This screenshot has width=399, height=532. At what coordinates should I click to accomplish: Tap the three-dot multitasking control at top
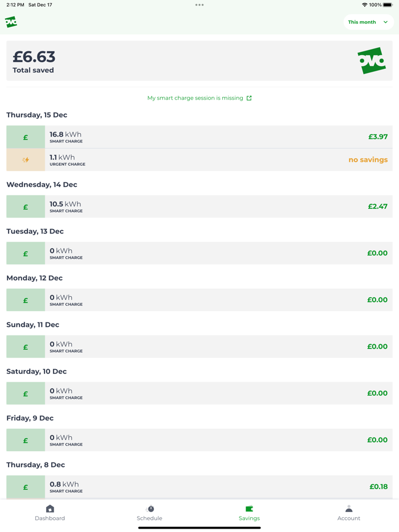point(199,5)
